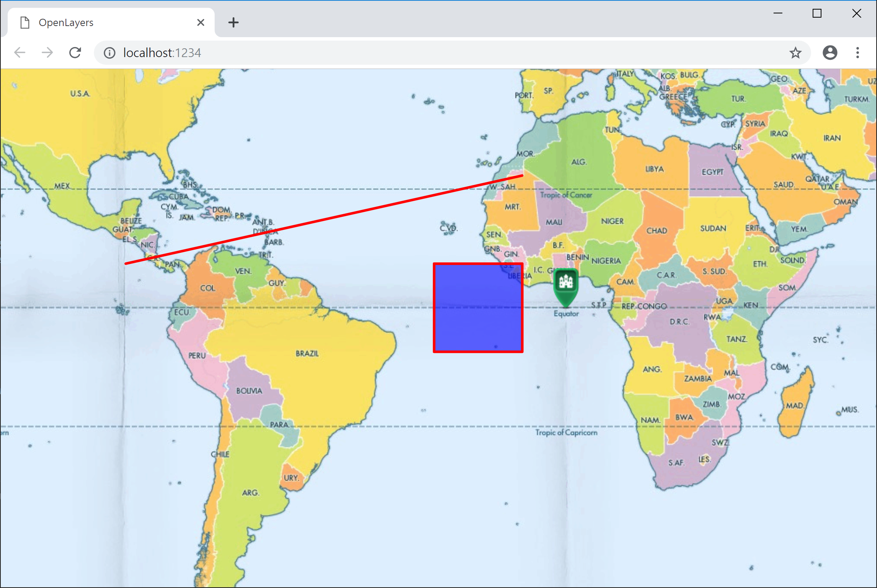Open a new tab with plus button
This screenshot has width=877, height=588.
tap(233, 23)
